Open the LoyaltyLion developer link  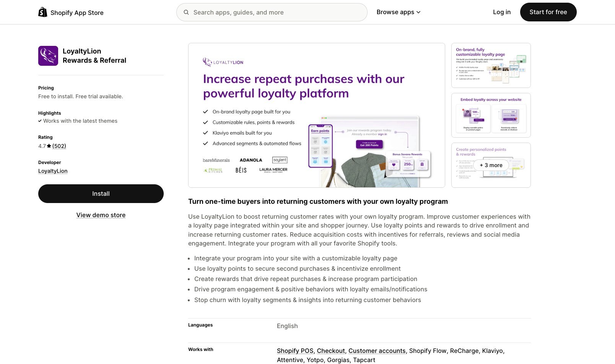53,171
